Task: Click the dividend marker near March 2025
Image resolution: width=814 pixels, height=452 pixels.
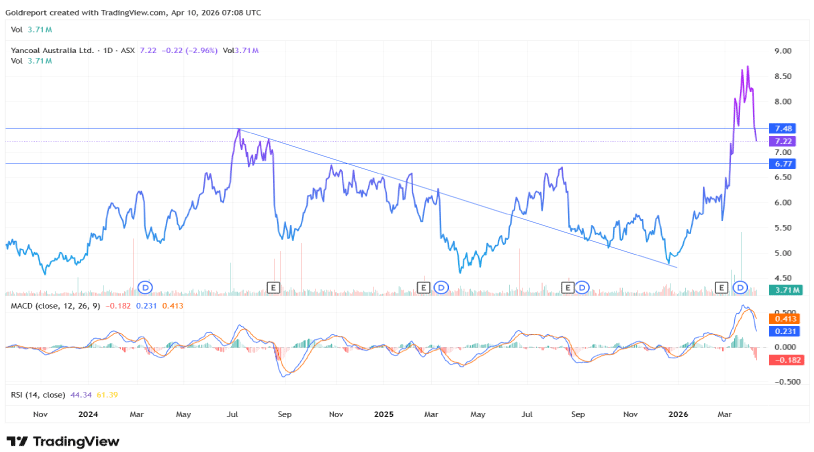Action: pos(440,287)
